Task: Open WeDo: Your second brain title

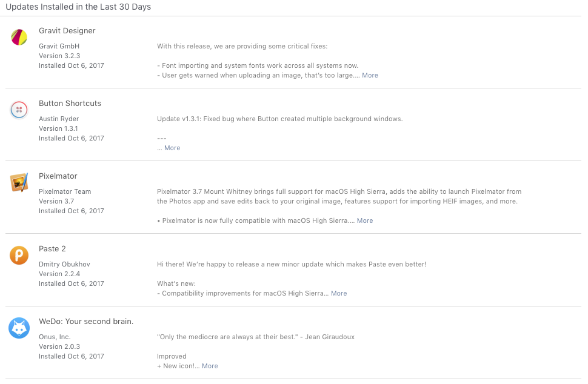Action: tap(86, 322)
